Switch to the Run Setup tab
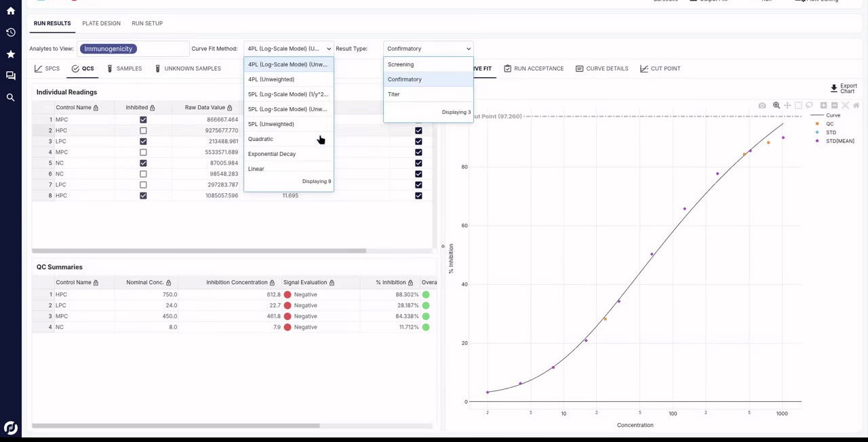Viewport: 868px width, 442px height. click(147, 24)
